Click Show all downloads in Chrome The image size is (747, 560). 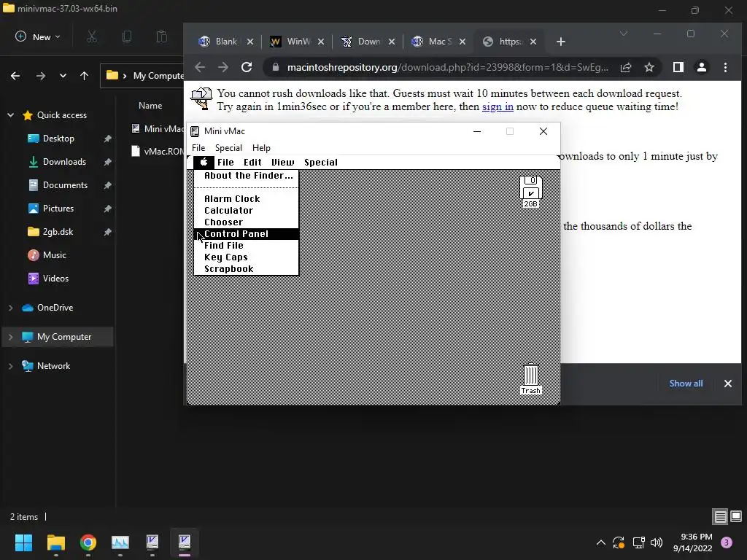[686, 384]
